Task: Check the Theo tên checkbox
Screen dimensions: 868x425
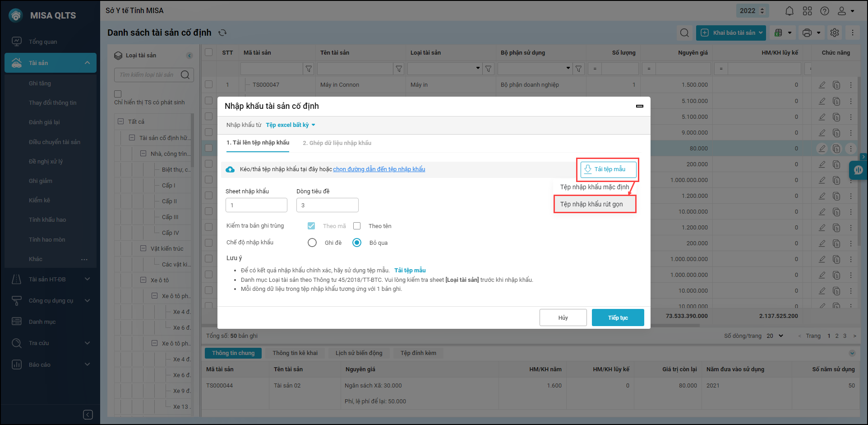Action: point(357,226)
